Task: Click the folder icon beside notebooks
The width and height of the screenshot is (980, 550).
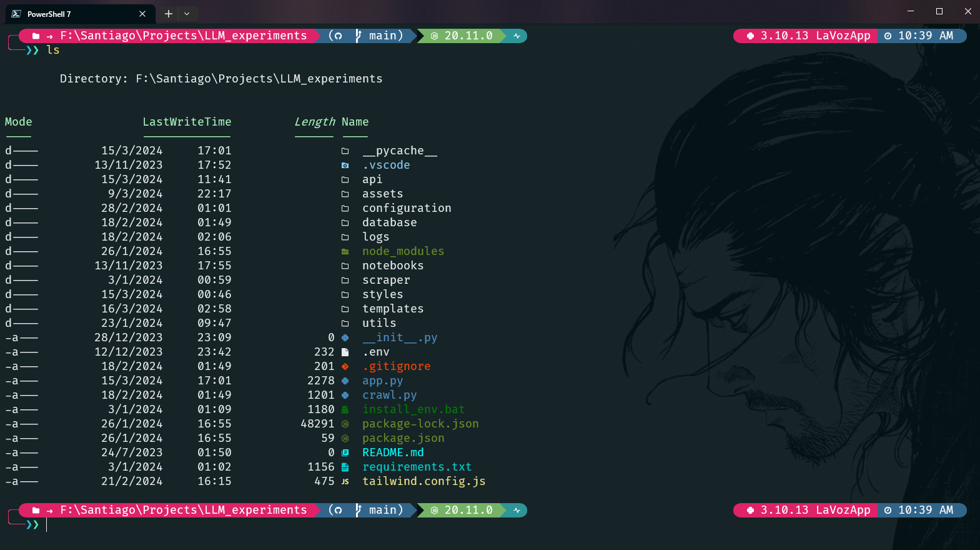Action: click(345, 266)
